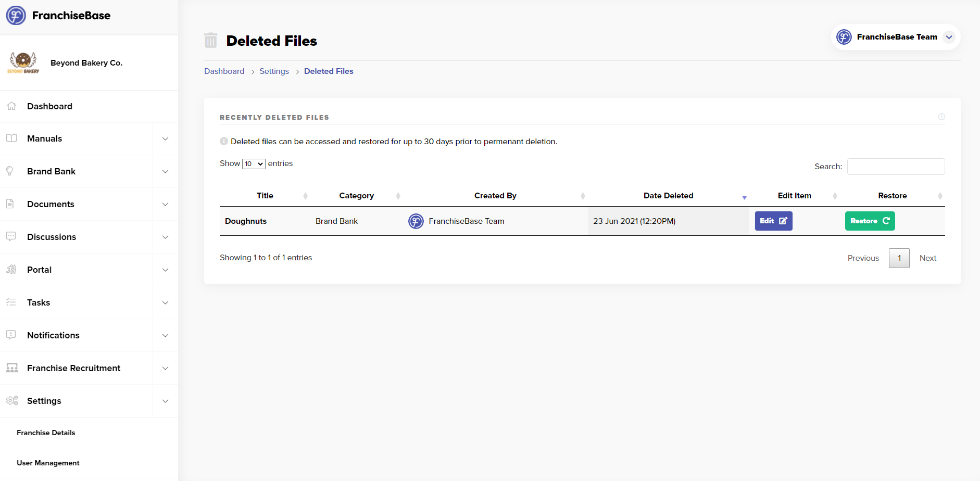Image resolution: width=980 pixels, height=481 pixels.
Task: Click the Dashboard home icon in sidebar
Action: 11,106
